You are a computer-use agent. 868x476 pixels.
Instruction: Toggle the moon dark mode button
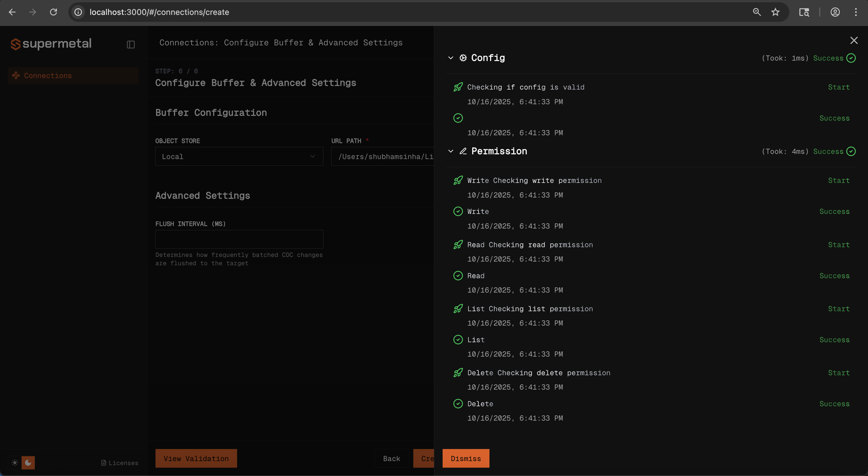coord(28,463)
